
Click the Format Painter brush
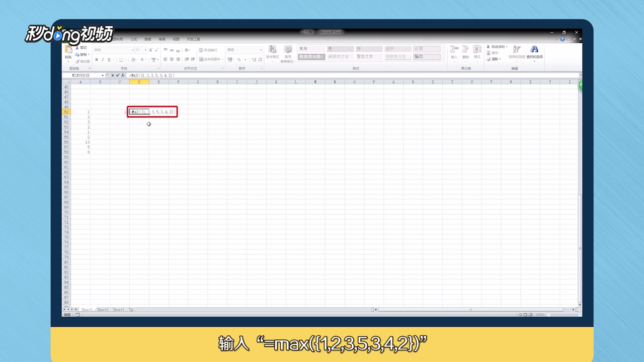click(77, 61)
